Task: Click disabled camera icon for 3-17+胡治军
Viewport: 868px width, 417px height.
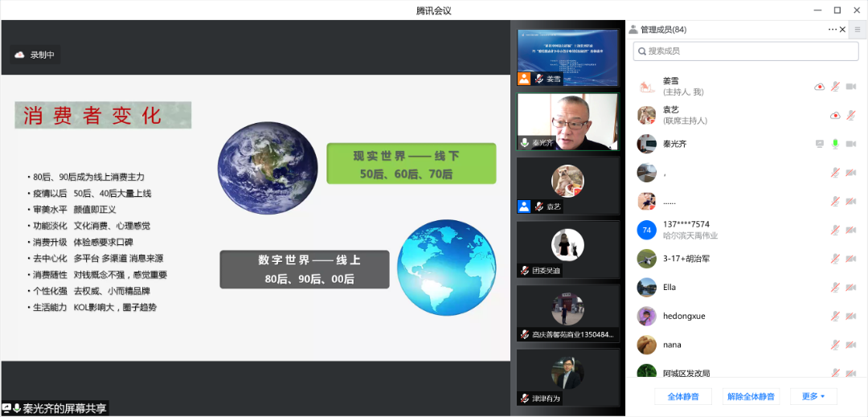Action: [851, 258]
